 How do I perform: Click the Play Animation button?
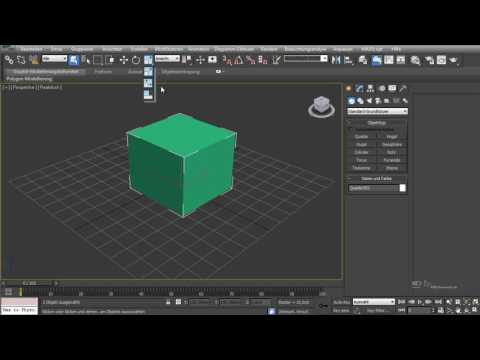420,302
